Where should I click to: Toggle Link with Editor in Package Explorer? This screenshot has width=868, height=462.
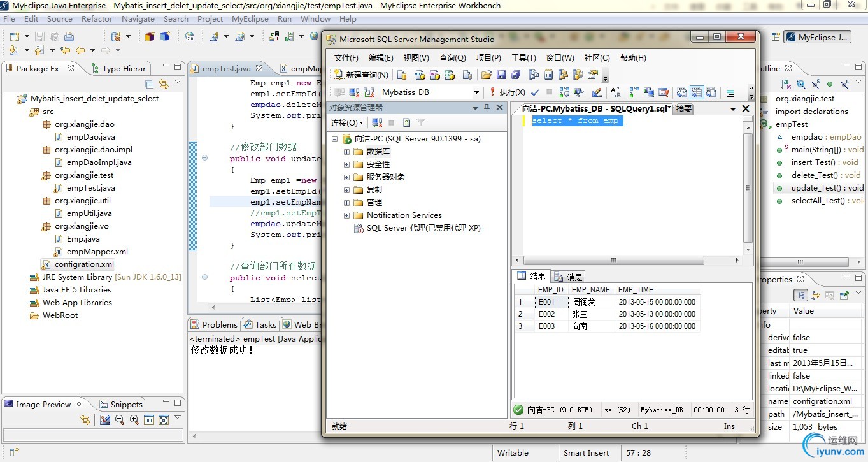164,84
